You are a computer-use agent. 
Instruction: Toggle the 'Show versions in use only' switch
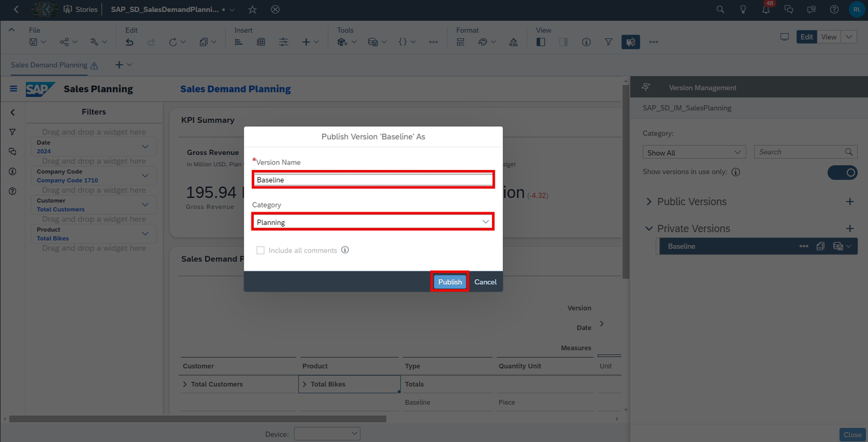point(842,172)
